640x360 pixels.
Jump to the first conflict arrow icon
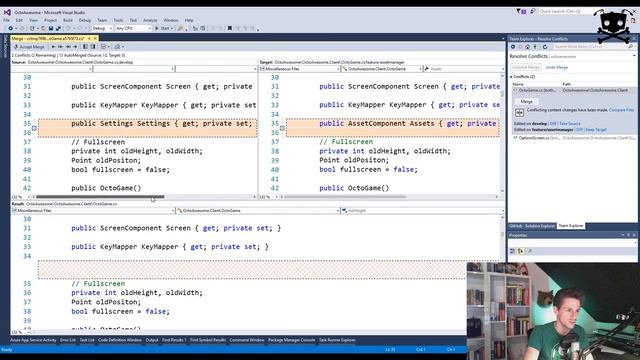click(53, 47)
